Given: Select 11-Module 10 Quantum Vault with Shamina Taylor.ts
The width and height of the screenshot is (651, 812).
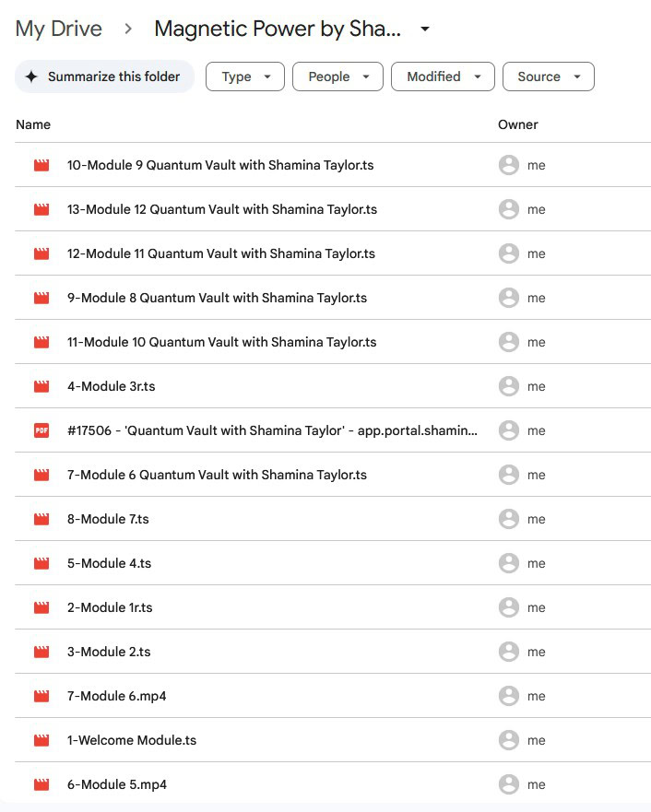Looking at the screenshot, I should (x=221, y=342).
